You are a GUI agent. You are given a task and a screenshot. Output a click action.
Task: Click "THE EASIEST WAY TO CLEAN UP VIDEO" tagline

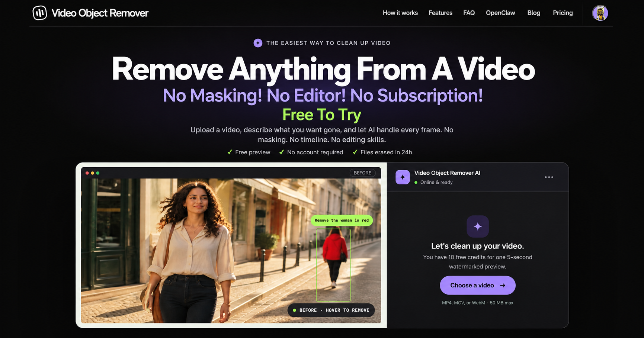(x=328, y=43)
